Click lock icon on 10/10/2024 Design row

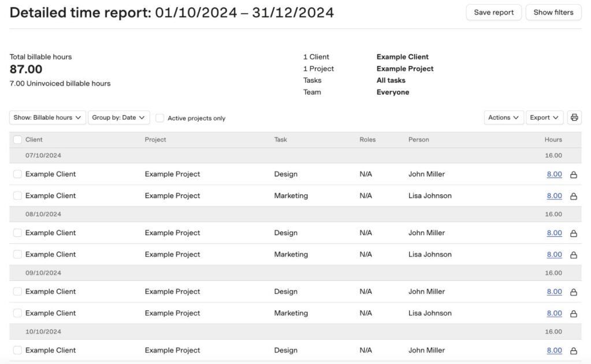point(574,351)
